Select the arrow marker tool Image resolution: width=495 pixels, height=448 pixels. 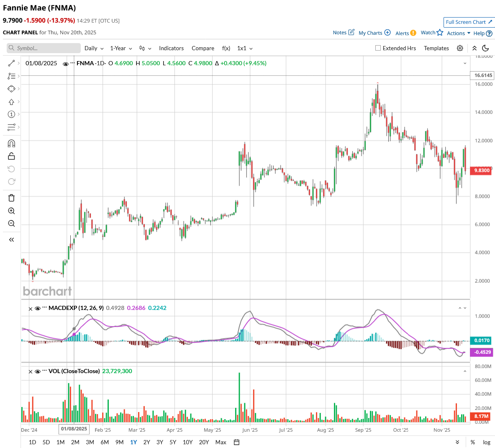pyautogui.click(x=11, y=102)
